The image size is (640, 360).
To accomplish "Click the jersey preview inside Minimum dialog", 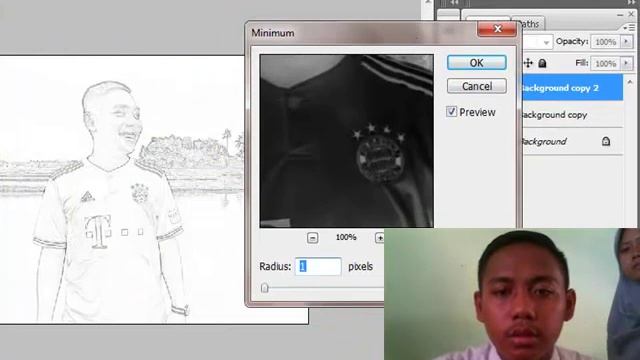I will 347,141.
